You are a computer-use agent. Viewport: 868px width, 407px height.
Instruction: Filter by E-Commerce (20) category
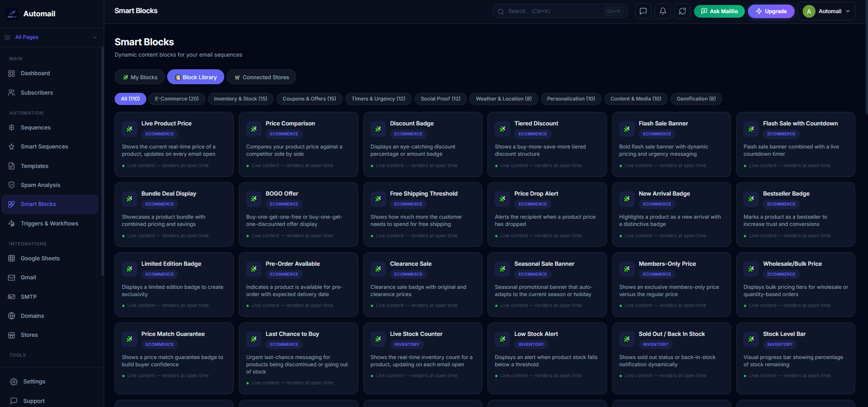[177, 99]
